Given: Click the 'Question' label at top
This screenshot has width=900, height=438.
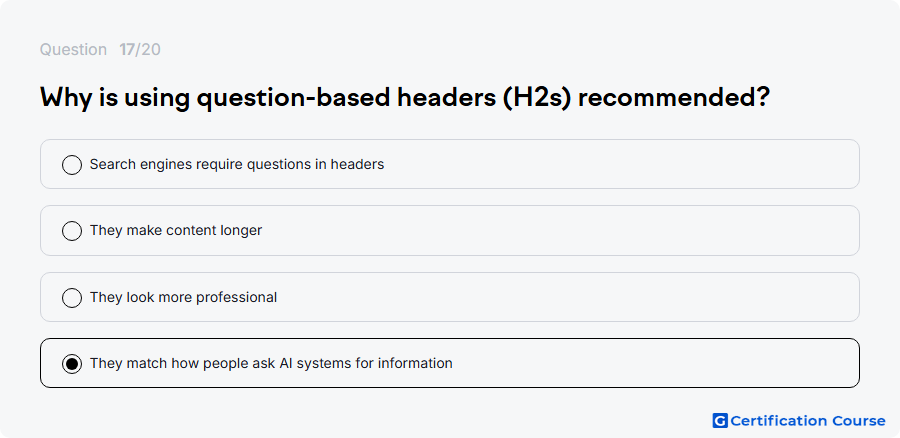Looking at the screenshot, I should (73, 50).
